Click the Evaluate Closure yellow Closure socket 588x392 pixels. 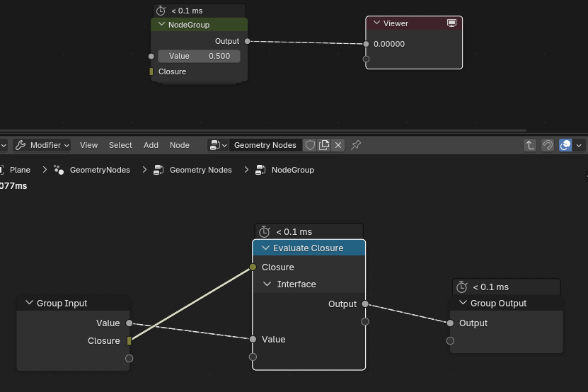pyautogui.click(x=253, y=267)
